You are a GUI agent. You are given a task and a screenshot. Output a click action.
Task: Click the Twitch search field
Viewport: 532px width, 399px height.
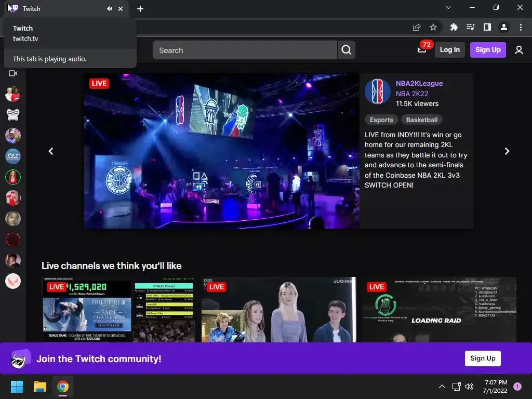coord(245,50)
